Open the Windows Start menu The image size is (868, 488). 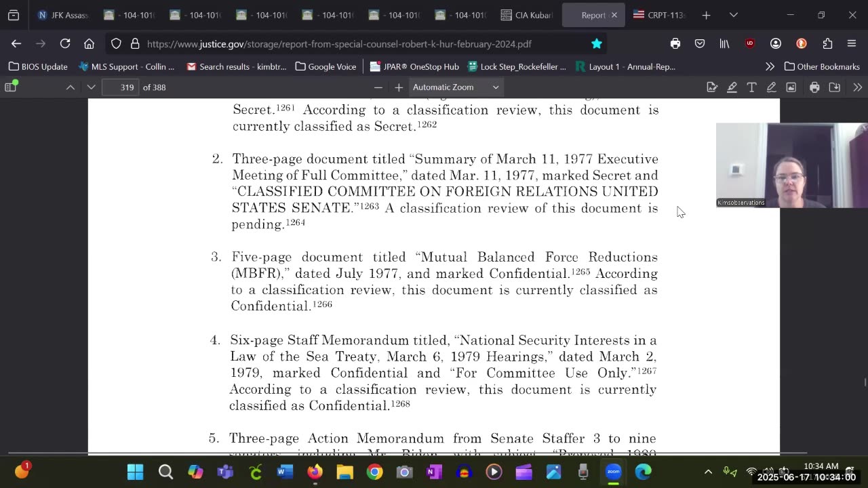click(136, 472)
